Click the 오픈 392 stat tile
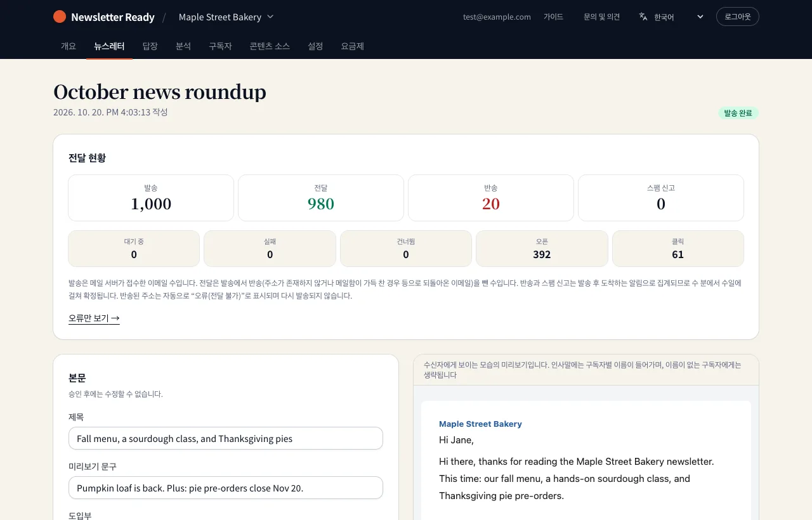Screen dimensions: 812x520 coord(542,249)
